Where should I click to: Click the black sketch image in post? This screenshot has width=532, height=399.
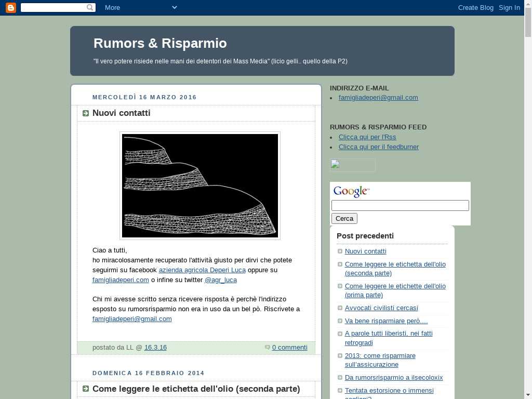click(200, 185)
